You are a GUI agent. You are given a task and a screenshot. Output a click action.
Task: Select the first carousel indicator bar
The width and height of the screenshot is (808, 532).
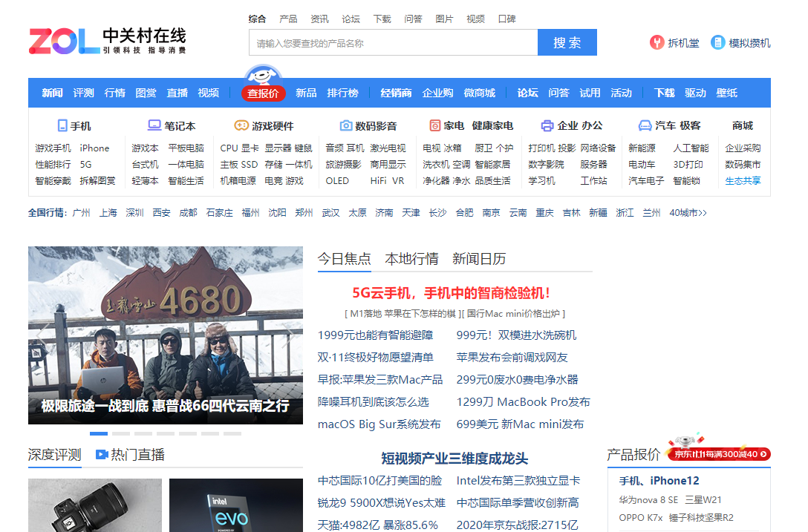click(x=99, y=433)
